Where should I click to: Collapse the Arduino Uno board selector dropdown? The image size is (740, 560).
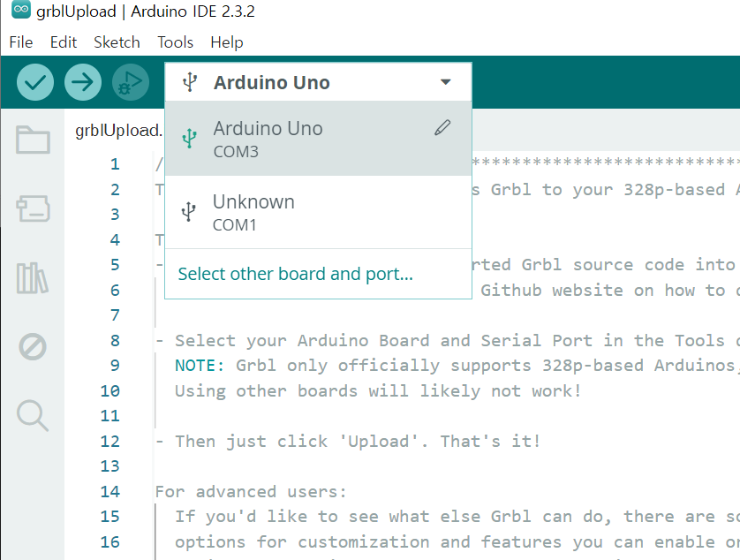tap(446, 82)
